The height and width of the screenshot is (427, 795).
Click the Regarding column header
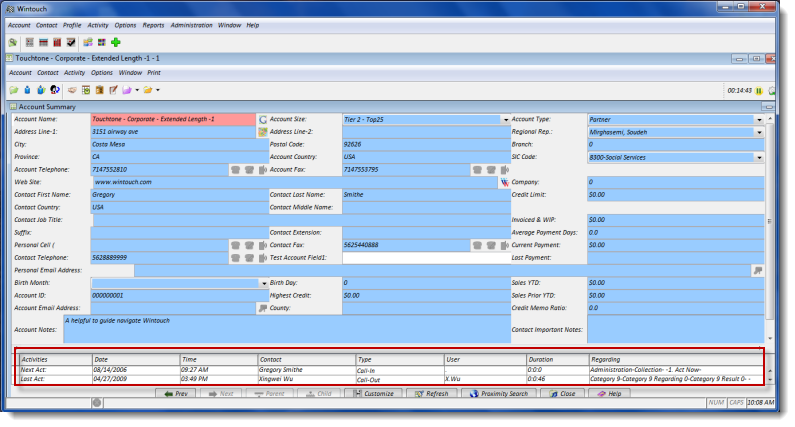[676, 360]
